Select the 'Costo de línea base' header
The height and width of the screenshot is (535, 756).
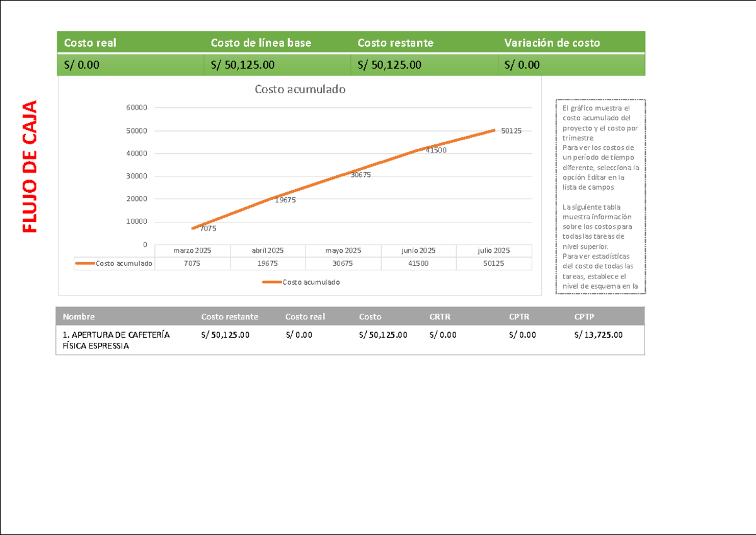point(261,43)
